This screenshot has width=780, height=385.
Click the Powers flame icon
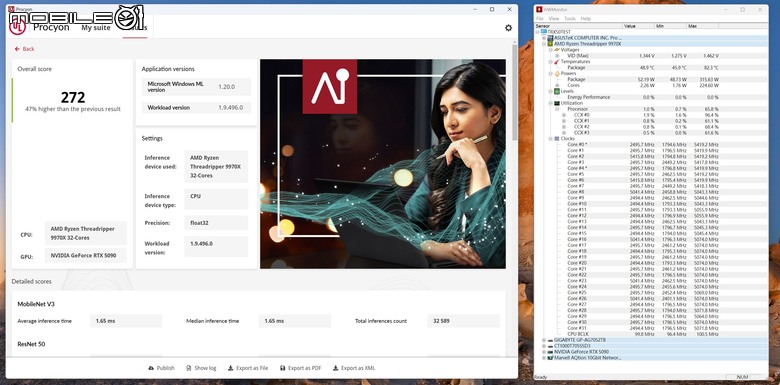point(557,73)
